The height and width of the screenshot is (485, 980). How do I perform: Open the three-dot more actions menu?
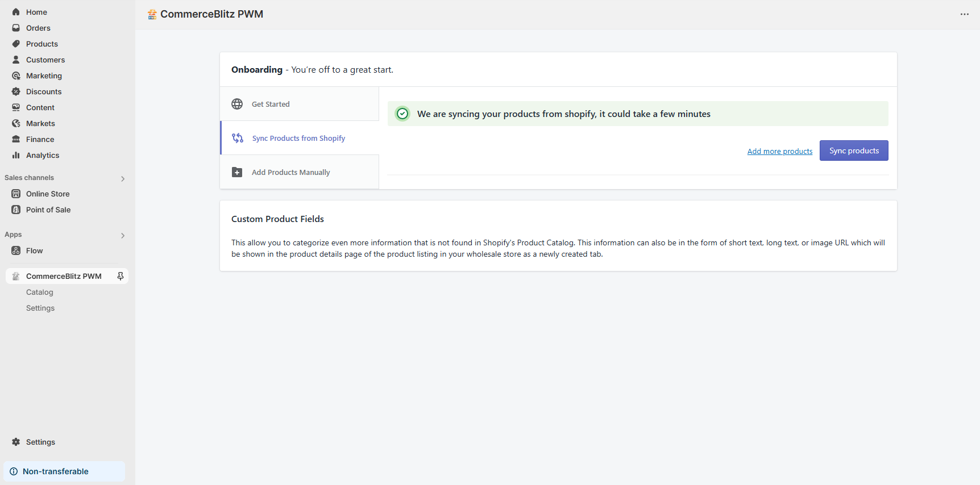tap(965, 14)
